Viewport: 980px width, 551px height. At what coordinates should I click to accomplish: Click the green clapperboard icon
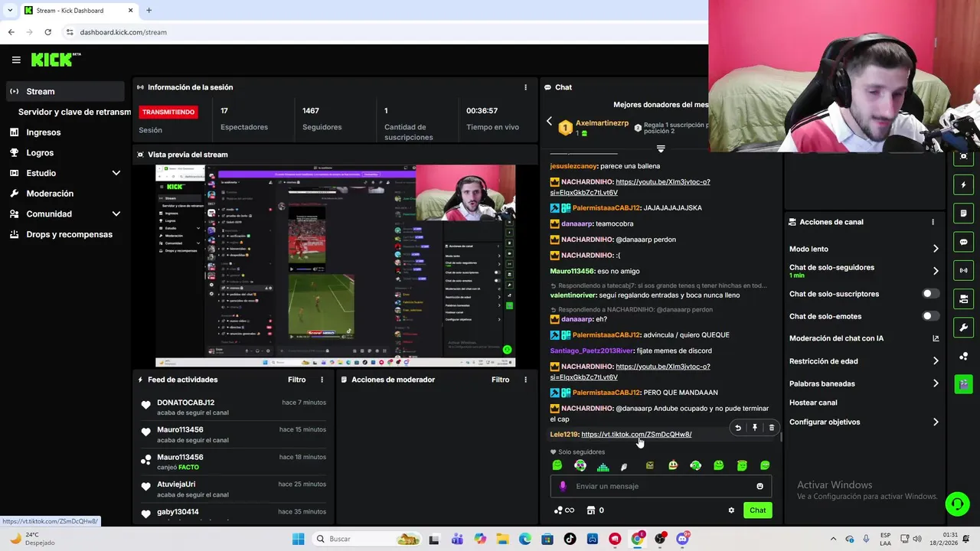(x=964, y=384)
